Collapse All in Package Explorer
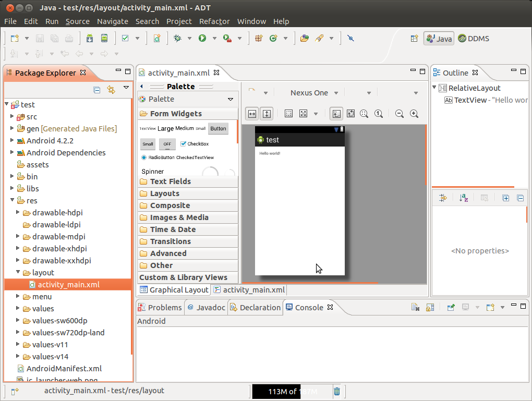Viewport: 532px width, 401px height. coord(97,90)
